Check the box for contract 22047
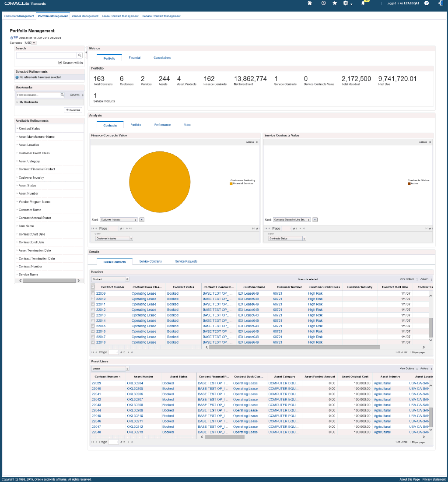Image resolution: width=448 pixels, height=482 pixels. click(93, 337)
